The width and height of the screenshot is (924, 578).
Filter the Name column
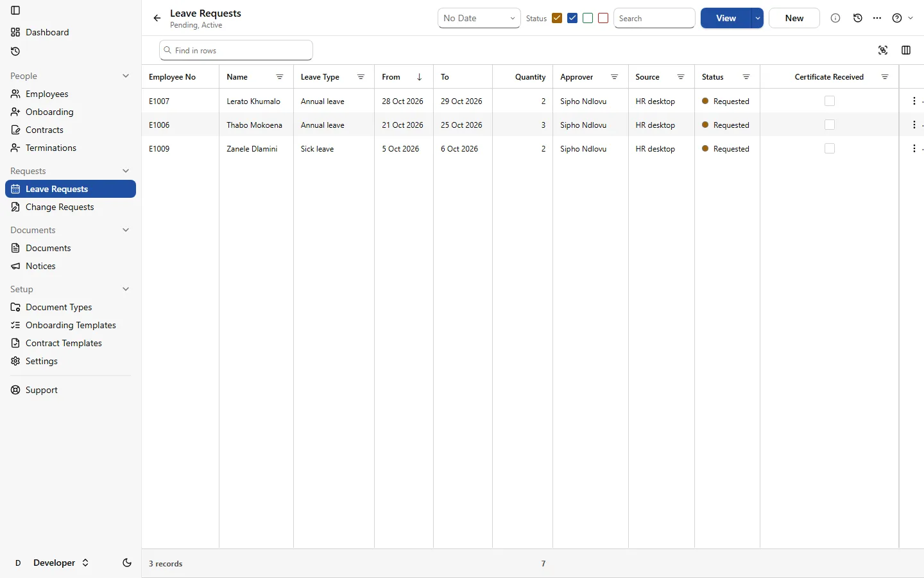tap(280, 77)
